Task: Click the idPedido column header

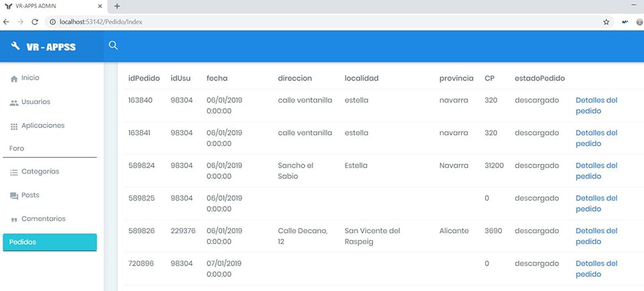Action: click(144, 78)
